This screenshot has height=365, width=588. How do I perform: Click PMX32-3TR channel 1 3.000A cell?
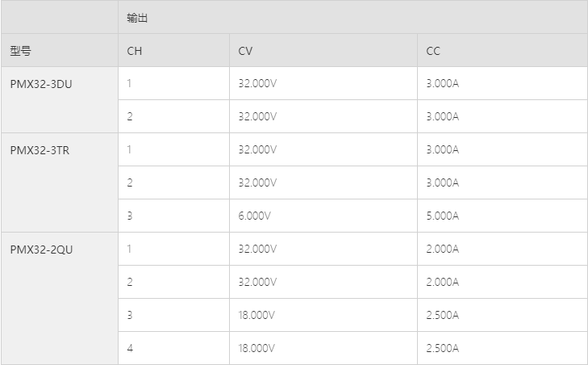442,150
